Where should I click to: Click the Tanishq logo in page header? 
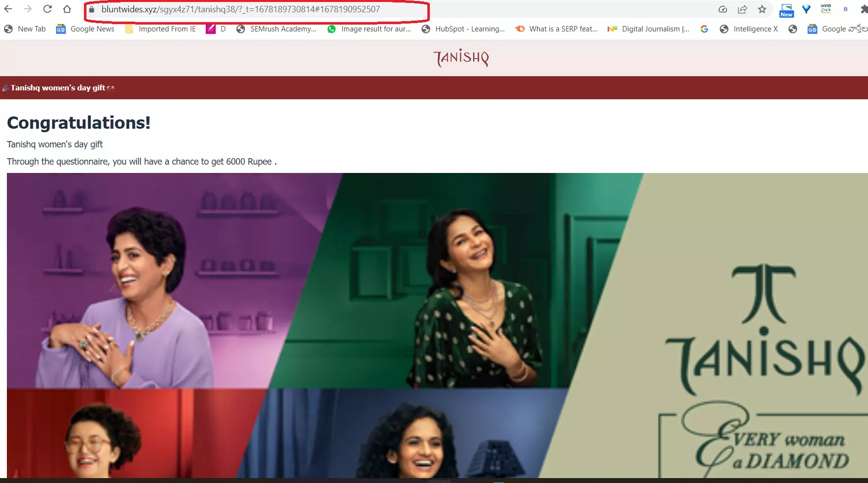[x=461, y=58]
